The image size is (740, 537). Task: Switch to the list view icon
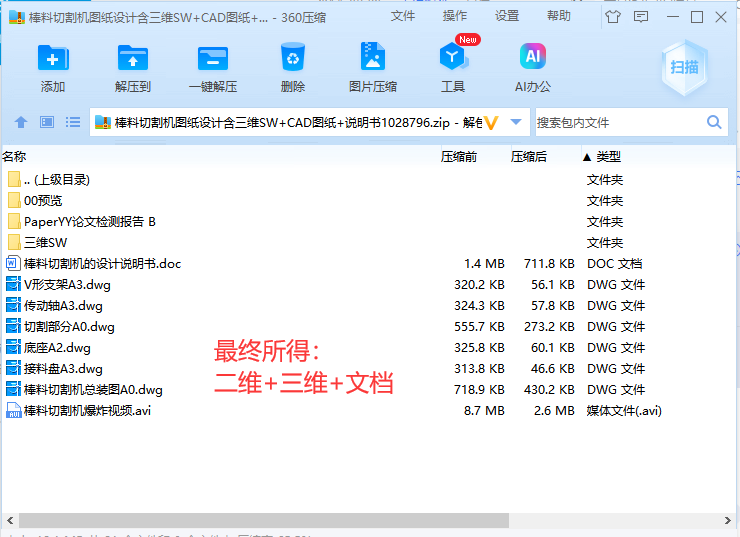(x=73, y=123)
